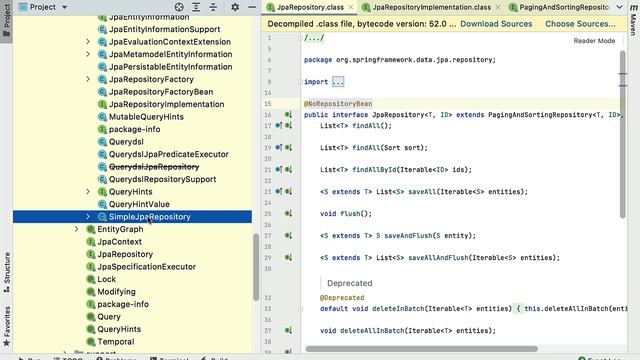Select deprecated QuerydslJpaRepository in the tree

(x=154, y=167)
